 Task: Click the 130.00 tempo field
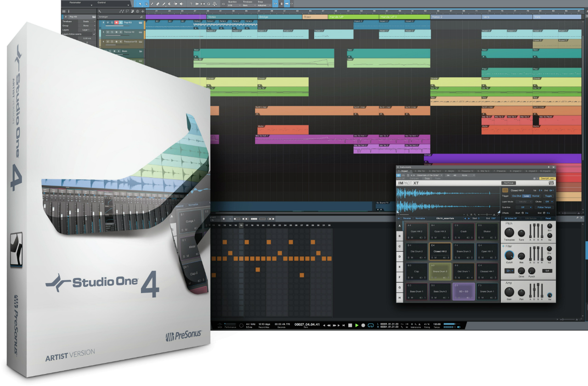tap(437, 324)
